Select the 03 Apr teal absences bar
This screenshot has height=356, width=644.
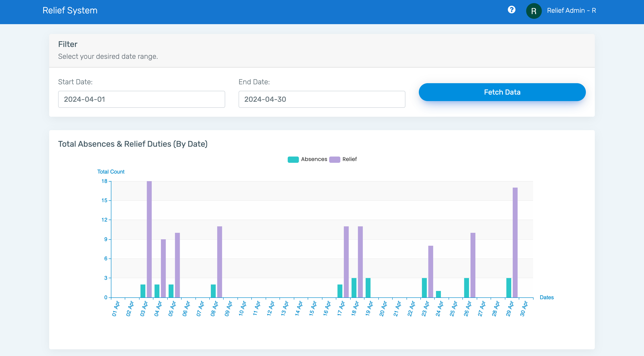point(143,291)
